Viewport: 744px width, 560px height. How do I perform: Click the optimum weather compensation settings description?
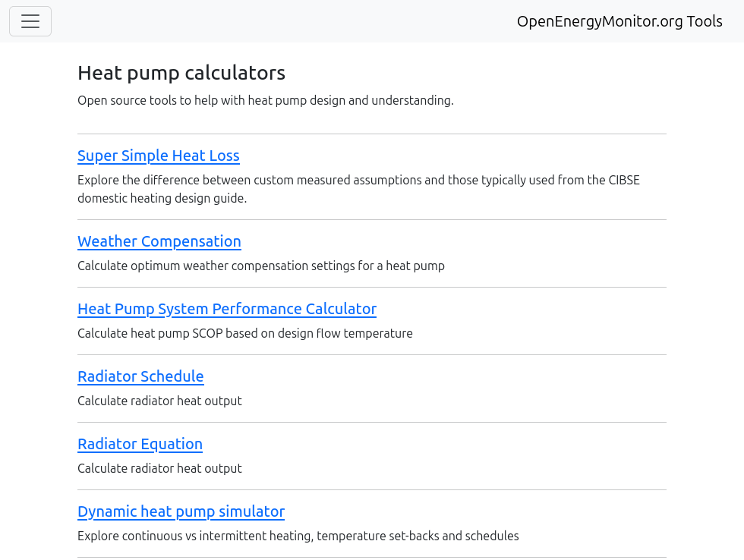261,266
